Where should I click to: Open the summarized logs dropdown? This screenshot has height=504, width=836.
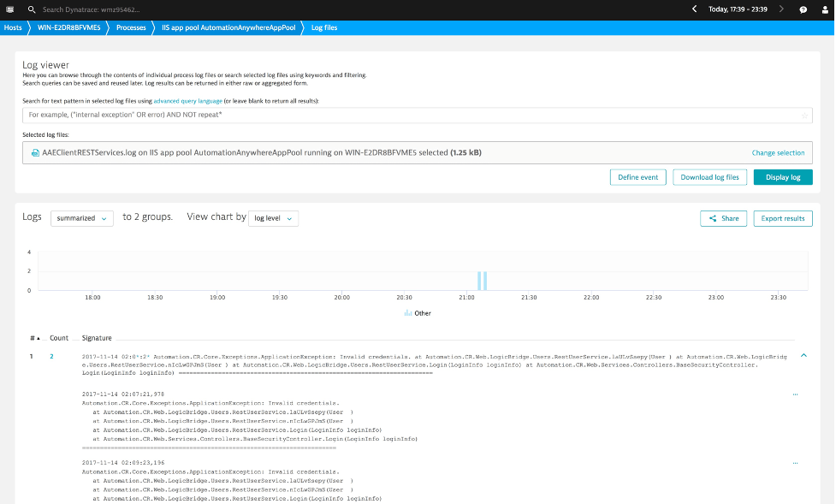pos(82,218)
